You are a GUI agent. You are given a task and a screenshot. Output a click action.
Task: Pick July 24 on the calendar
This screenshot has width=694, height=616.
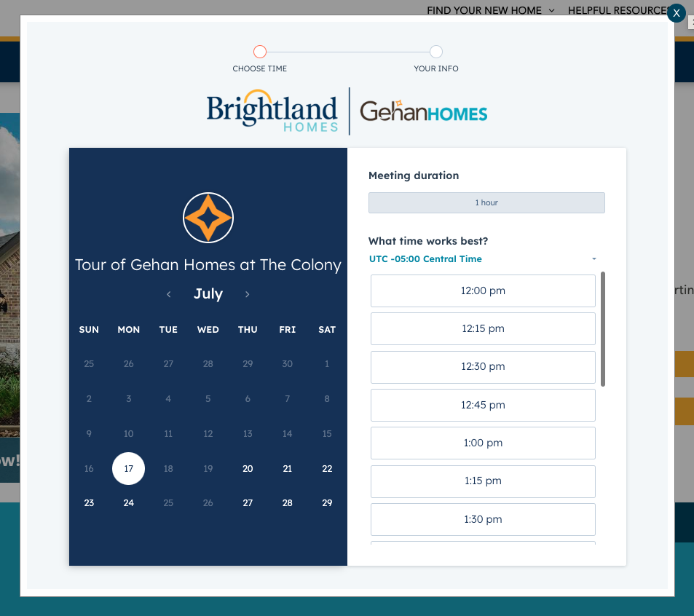(129, 503)
